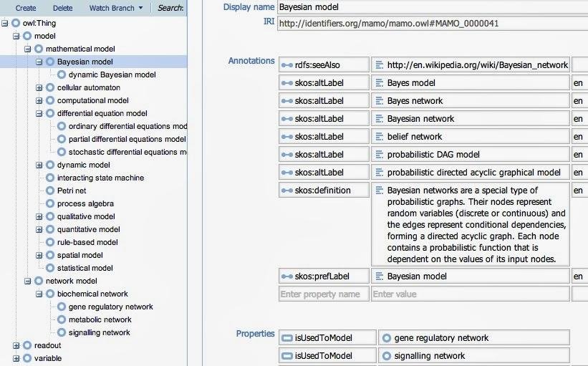Select metabolic network in the tree

pos(100,319)
